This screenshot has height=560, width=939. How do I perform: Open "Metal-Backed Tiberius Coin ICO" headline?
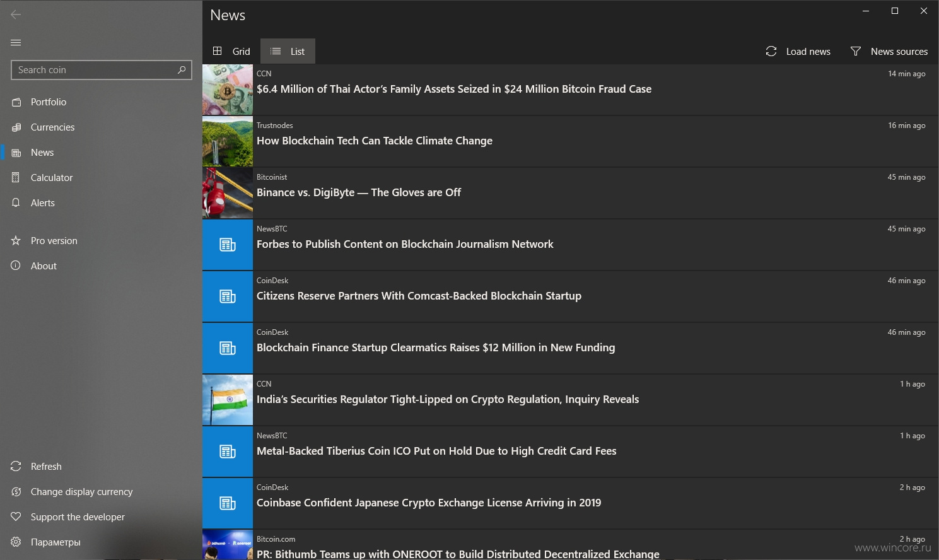(436, 451)
